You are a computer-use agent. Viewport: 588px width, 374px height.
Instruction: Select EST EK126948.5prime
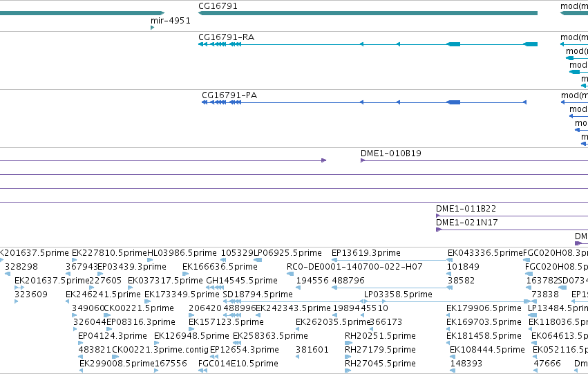pos(191,336)
